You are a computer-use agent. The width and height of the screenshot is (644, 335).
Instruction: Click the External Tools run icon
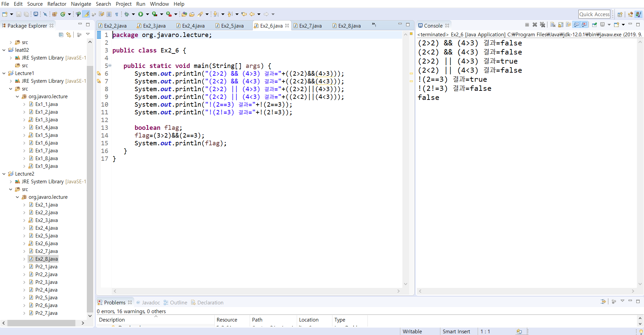click(169, 14)
